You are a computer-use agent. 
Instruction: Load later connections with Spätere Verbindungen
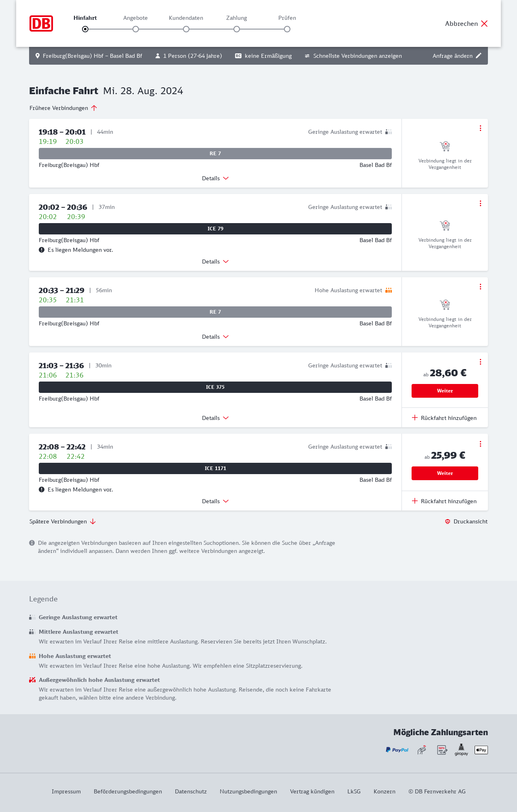click(63, 521)
